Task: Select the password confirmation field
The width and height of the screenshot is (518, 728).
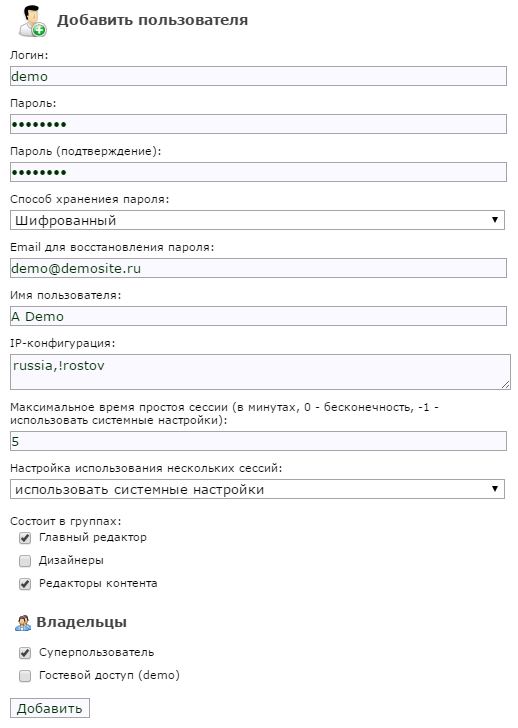Action: (258, 172)
